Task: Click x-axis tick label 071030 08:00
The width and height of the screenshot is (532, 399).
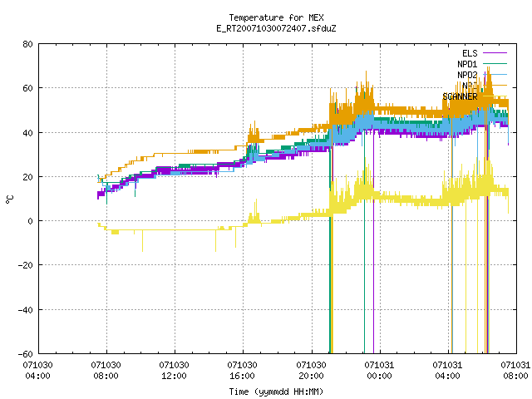Action: 106,371
